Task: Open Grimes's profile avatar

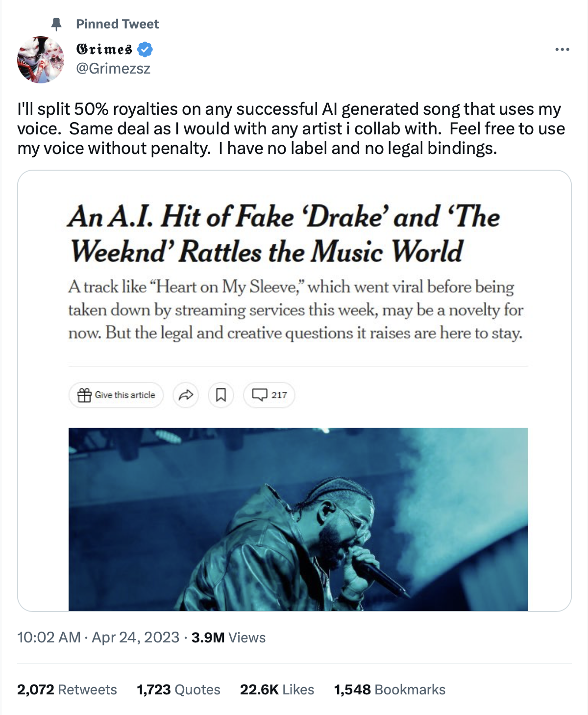Action: pos(40,58)
